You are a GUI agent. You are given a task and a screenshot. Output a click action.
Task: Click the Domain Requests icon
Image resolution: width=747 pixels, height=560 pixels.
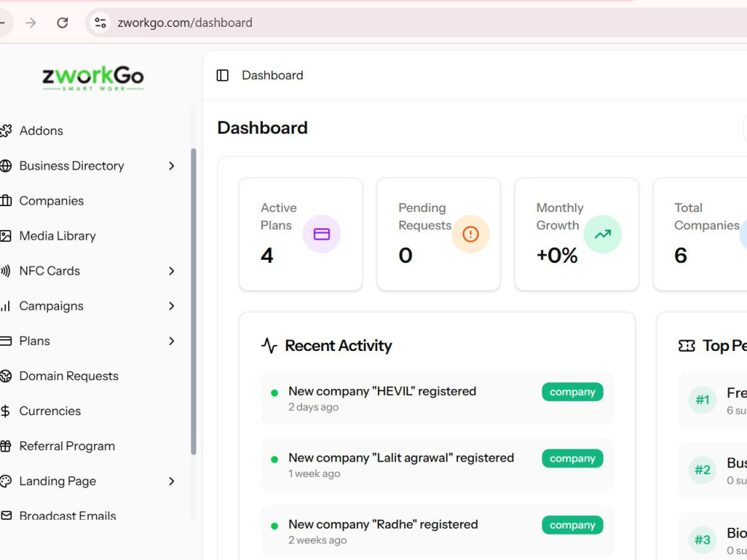tap(6, 376)
